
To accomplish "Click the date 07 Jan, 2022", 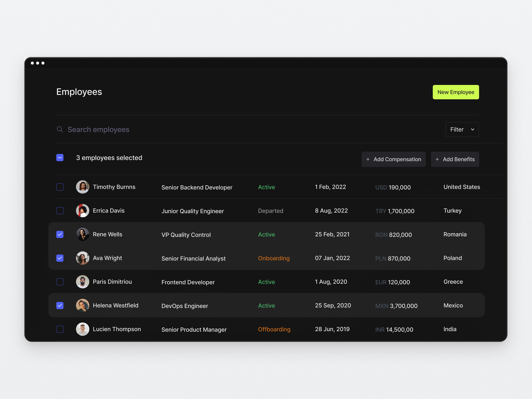I will (x=332, y=258).
